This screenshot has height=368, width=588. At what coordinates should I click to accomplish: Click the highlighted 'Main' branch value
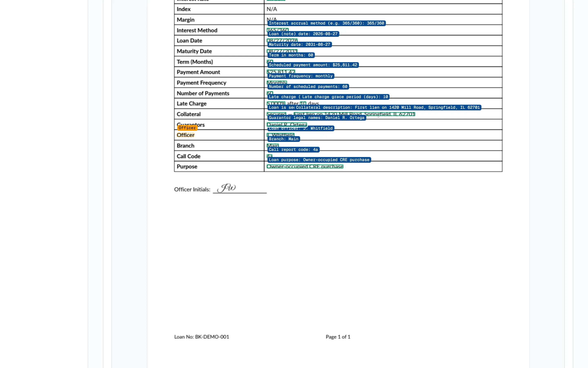(x=273, y=146)
